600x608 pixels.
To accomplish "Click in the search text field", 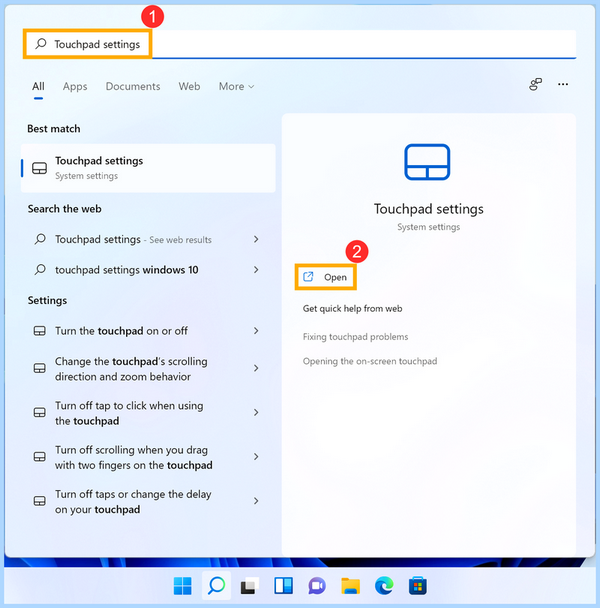I will click(x=299, y=44).
